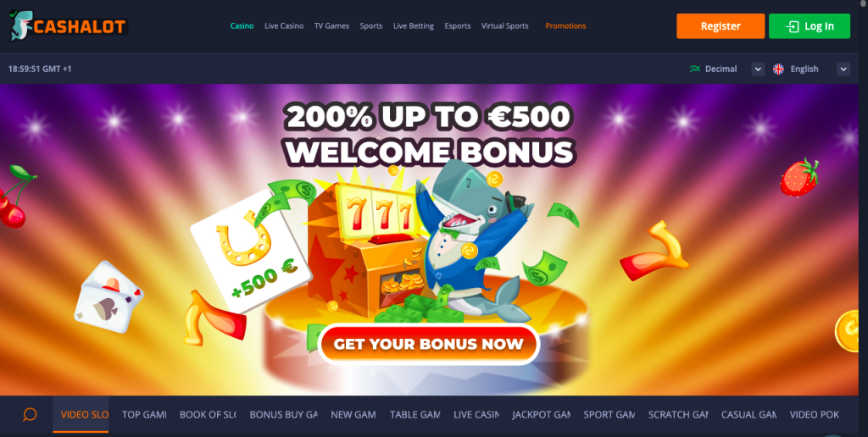Select the Table Games category tab
The height and width of the screenshot is (437, 868).
pyautogui.click(x=415, y=414)
